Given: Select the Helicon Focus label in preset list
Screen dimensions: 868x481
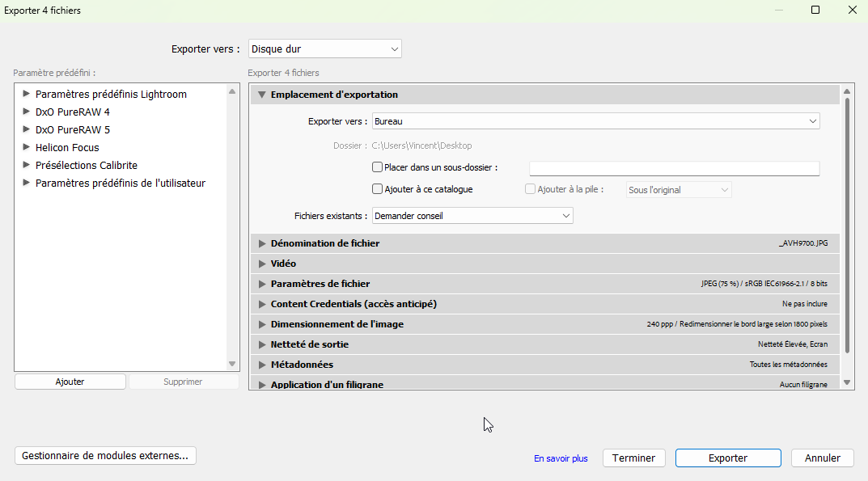Looking at the screenshot, I should click(67, 147).
